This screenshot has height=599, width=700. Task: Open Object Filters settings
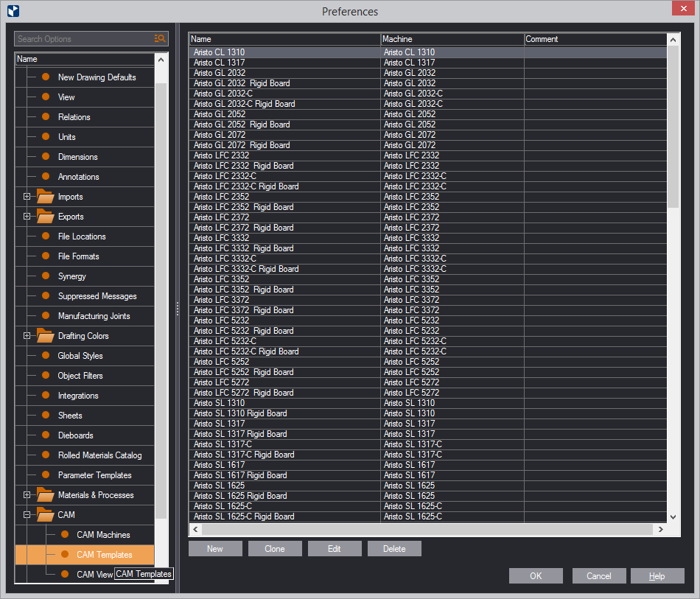80,376
